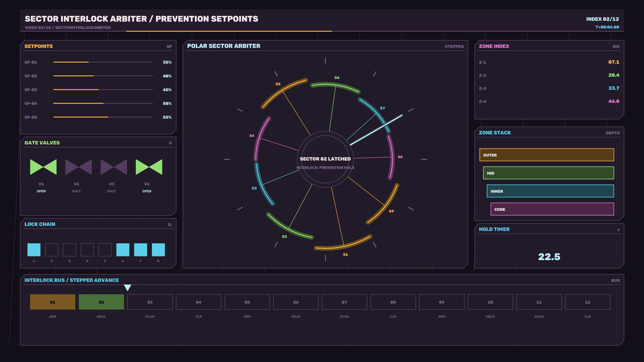Toggle lock chain cell 1
644x362 pixels.
(x=34, y=250)
